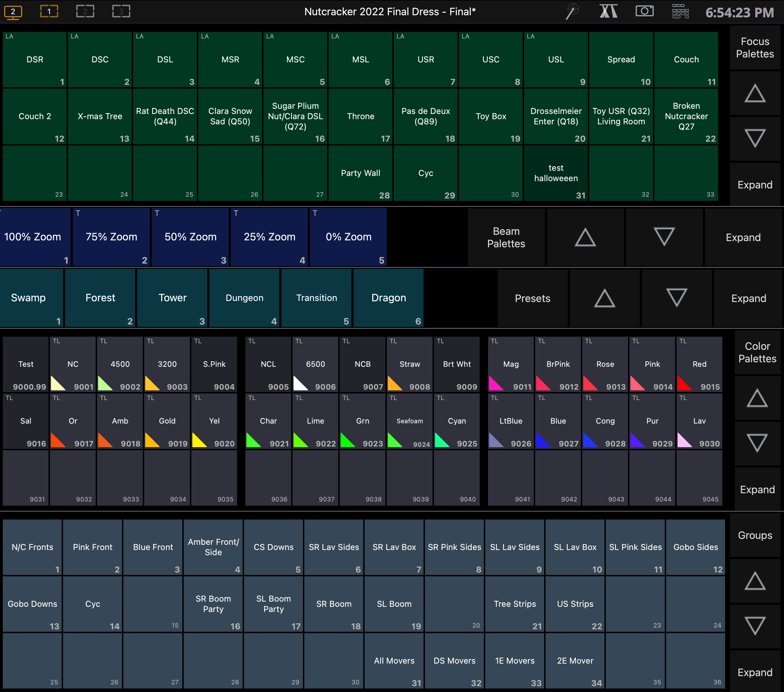This screenshot has width=784, height=692.
Task: Open the Beam Palettes header
Action: (506, 237)
